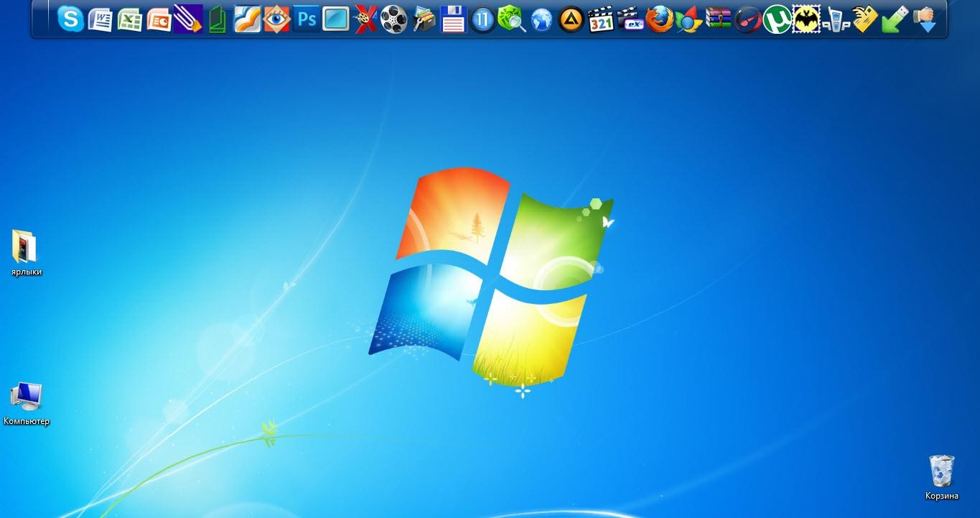Click the hand with blue arrow icon
Viewport: 980px width, 518px height.
(925, 19)
